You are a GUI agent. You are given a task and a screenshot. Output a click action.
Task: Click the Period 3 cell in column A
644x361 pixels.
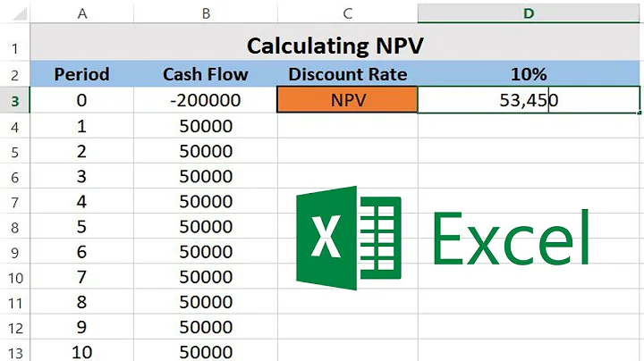point(82,175)
